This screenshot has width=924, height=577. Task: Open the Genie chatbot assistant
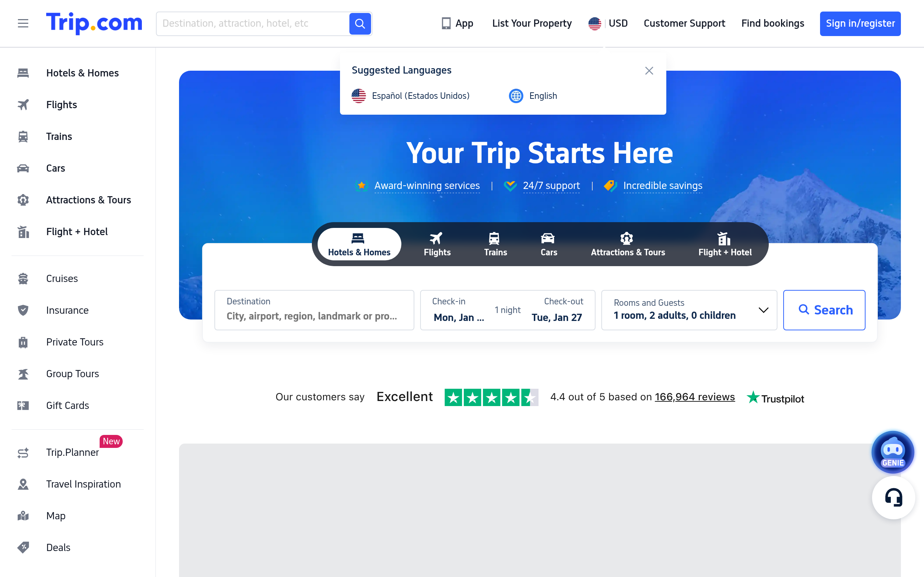[893, 452]
